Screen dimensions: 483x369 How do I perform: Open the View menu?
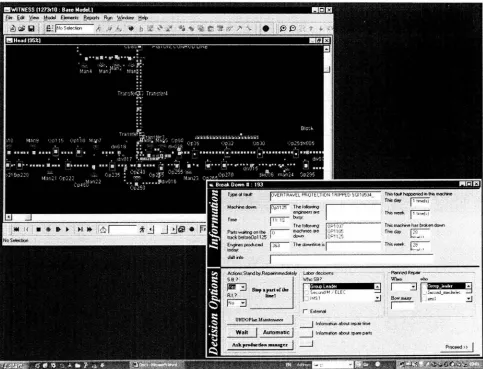34,18
